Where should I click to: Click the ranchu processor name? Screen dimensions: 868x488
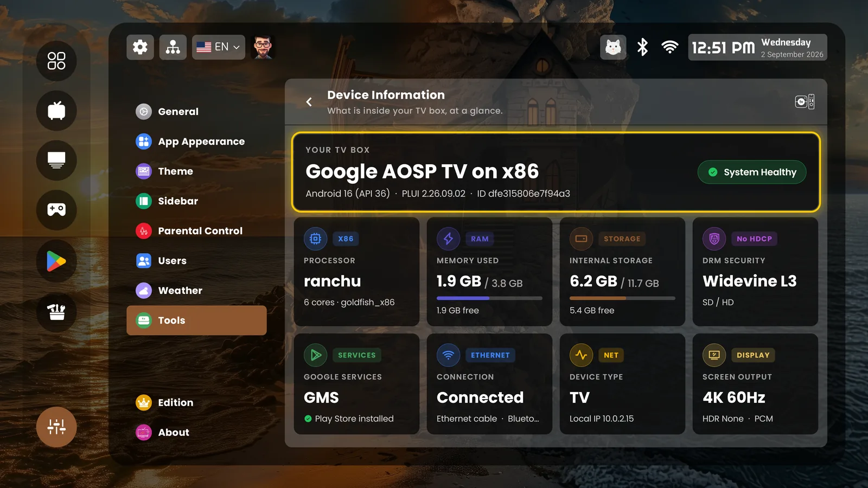pos(333,281)
